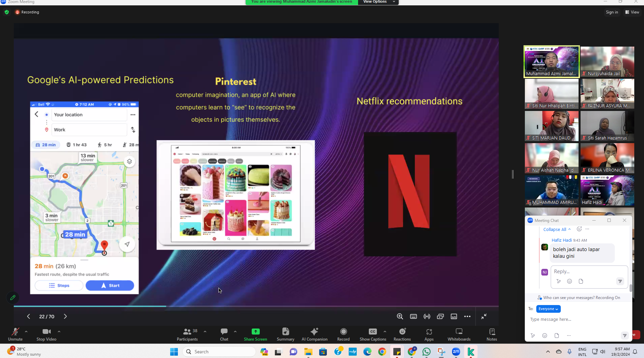Click the Summary icon
644x358 pixels.
(286, 334)
